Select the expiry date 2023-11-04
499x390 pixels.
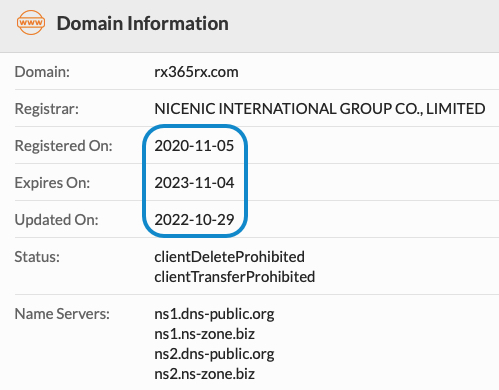pos(194,183)
